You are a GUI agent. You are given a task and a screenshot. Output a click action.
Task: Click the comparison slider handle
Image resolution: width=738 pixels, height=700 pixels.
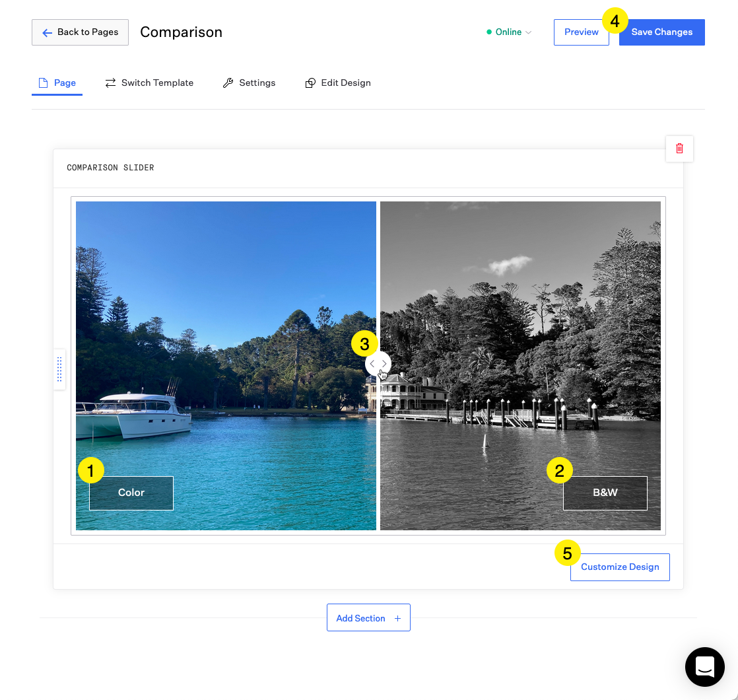(378, 363)
